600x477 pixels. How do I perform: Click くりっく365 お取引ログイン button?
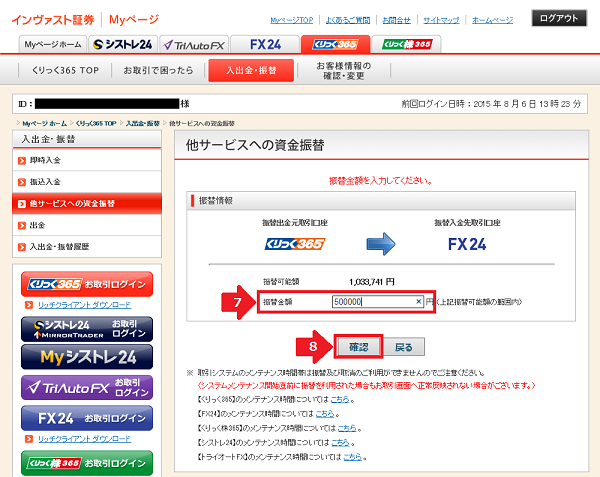coord(87,284)
